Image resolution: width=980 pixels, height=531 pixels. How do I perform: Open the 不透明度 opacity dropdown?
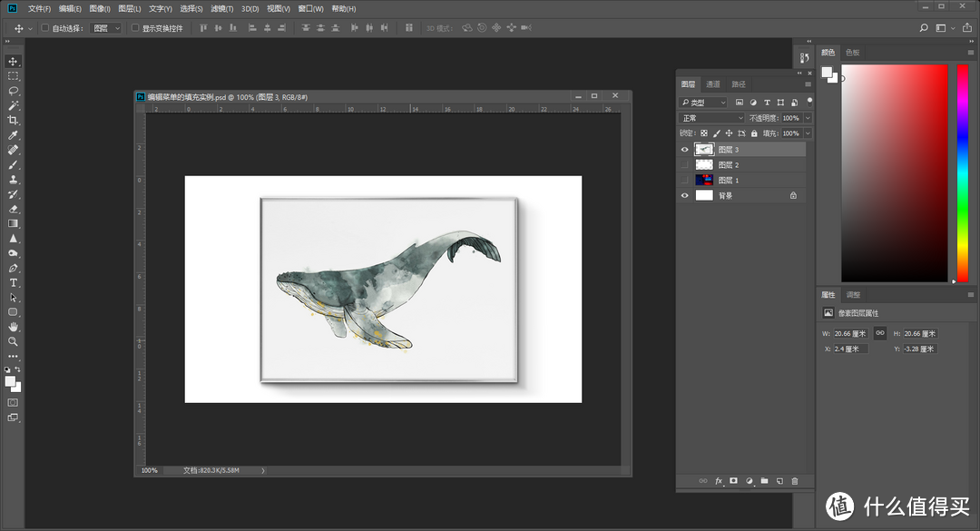[x=806, y=117]
